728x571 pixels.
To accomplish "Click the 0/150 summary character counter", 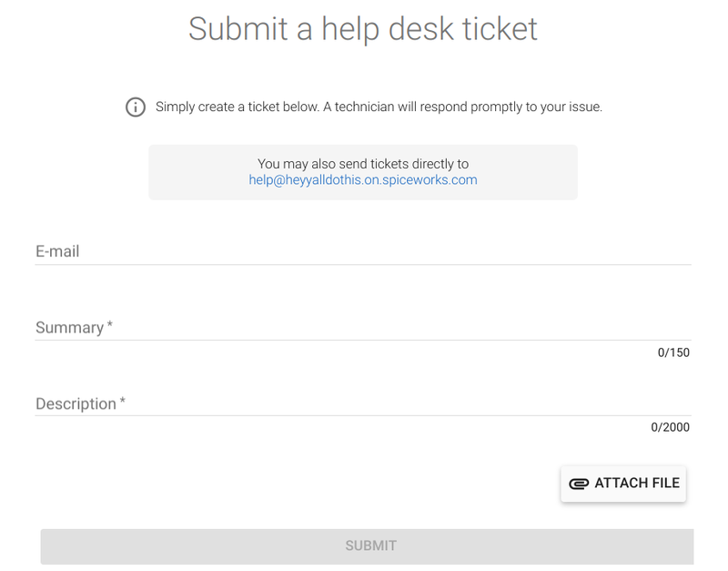I will pyautogui.click(x=673, y=352).
